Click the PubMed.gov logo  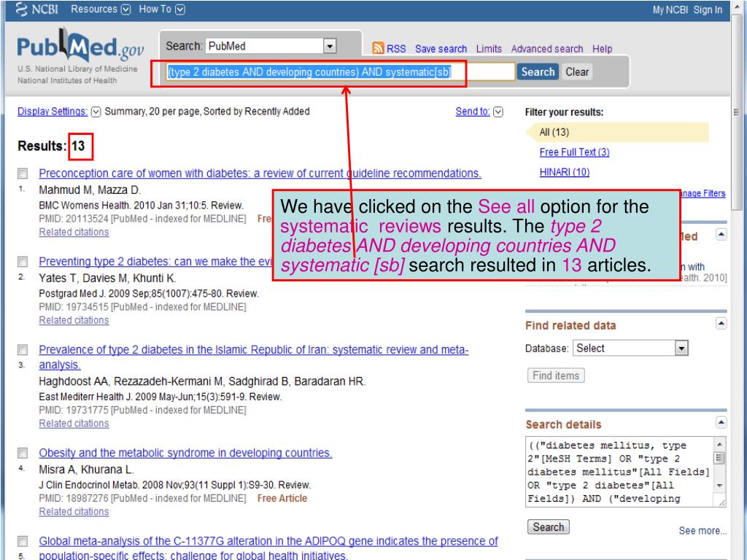click(x=80, y=47)
